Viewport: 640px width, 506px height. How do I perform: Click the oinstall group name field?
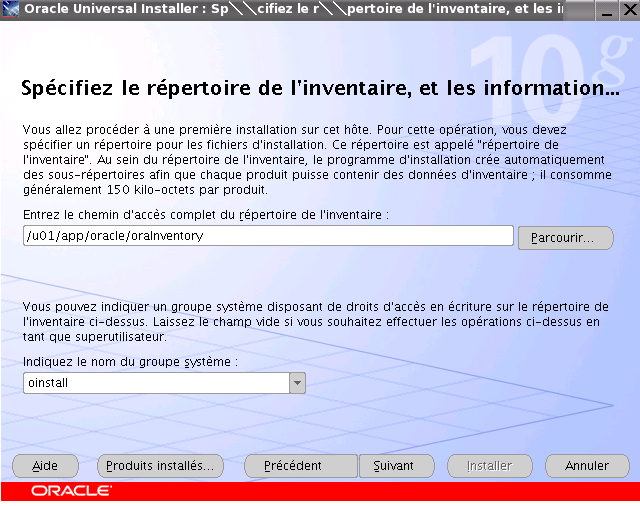156,383
